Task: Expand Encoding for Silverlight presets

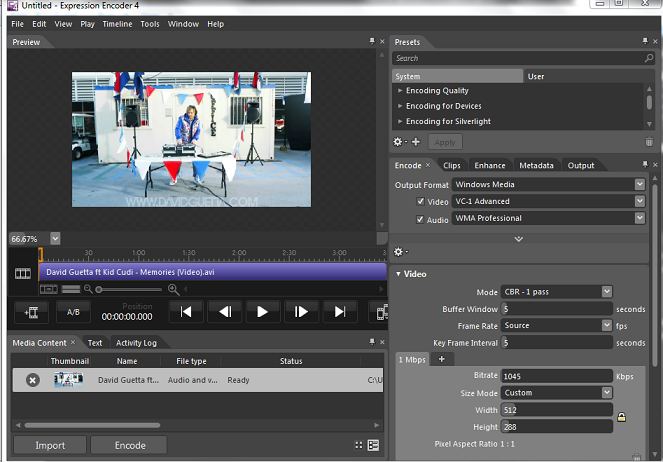Action: 400,121
